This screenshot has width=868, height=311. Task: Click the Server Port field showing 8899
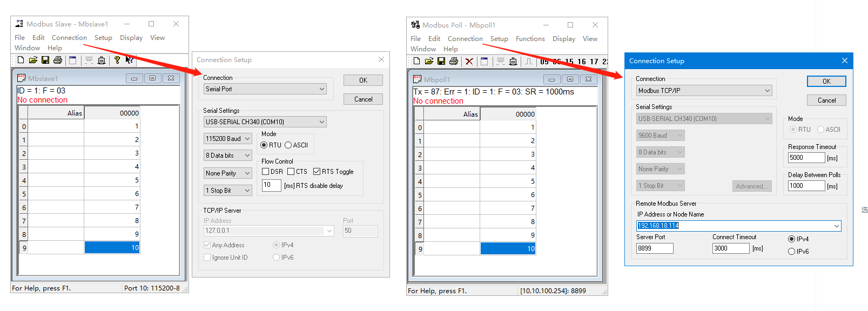point(654,248)
